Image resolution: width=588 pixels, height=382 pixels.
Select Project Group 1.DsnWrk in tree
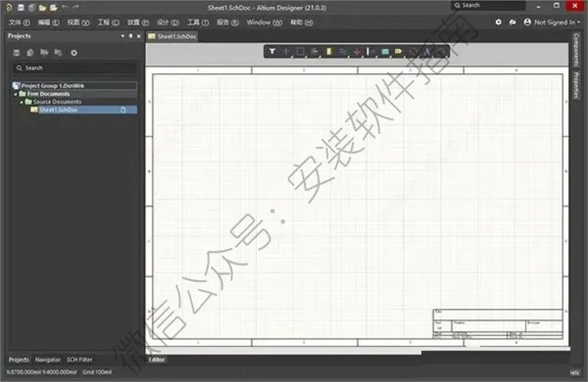click(x=74, y=86)
